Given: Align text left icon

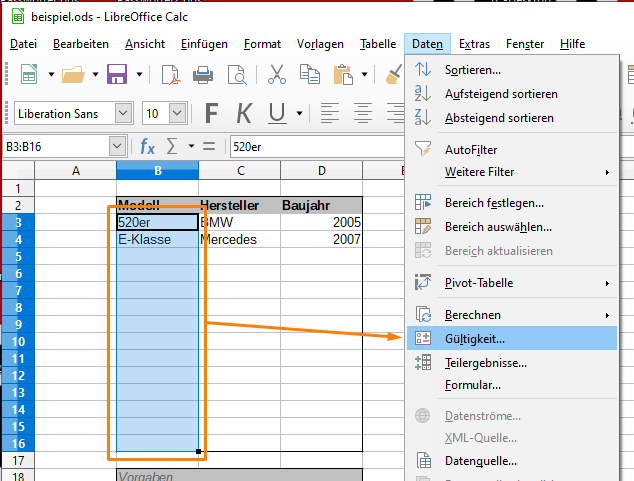Looking at the screenshot, I should pos(330,113).
